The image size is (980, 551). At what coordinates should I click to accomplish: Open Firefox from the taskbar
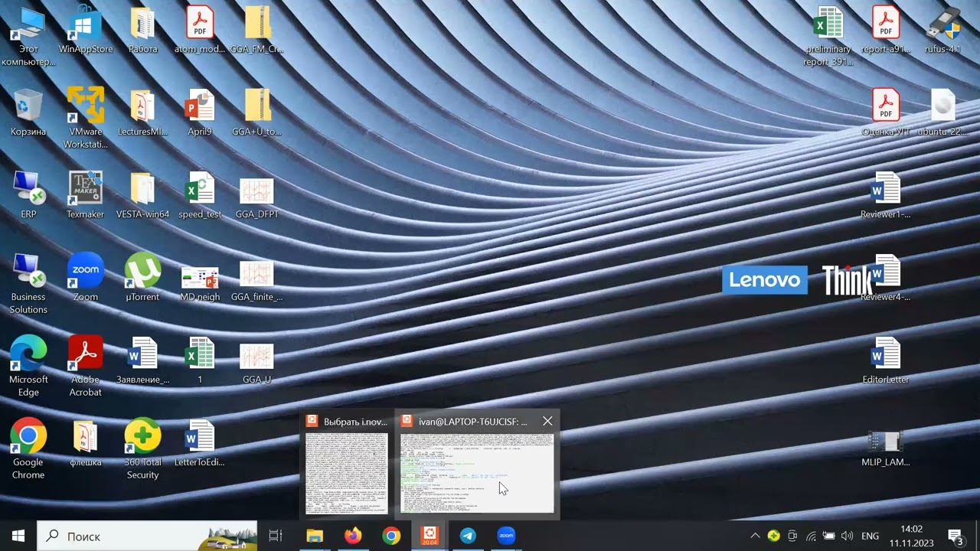pos(353,536)
